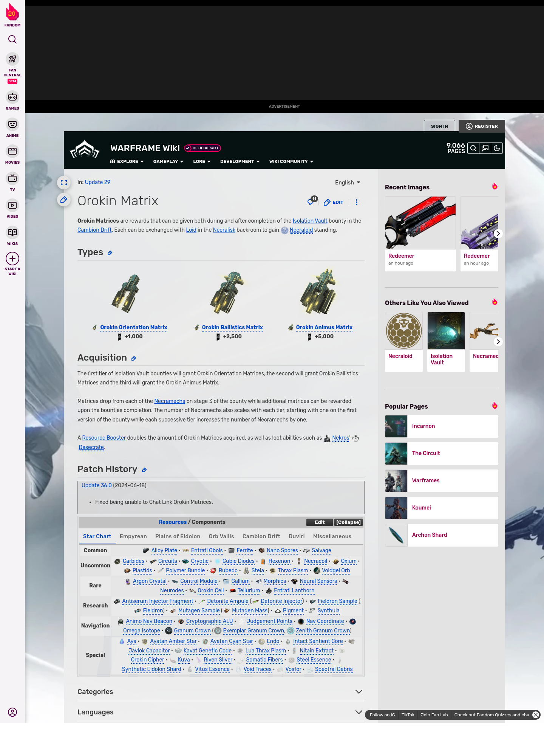Switch to the Duviri tab
The width and height of the screenshot is (544, 756).
297,536
